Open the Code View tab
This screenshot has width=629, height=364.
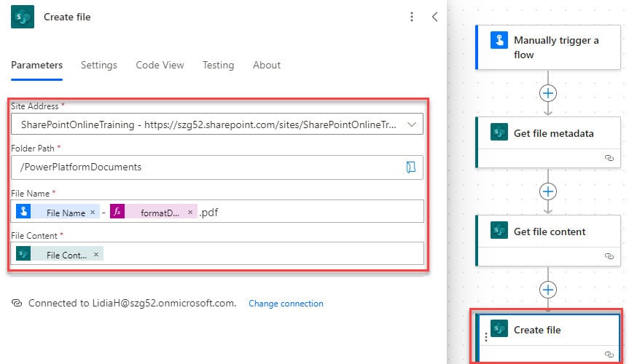click(x=160, y=66)
